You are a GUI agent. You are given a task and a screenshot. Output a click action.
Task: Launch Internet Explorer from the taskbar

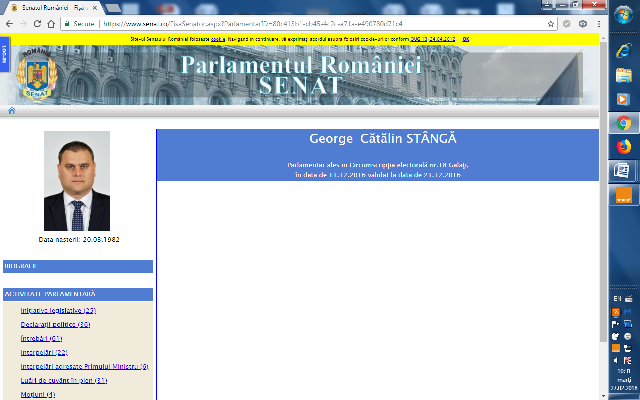(x=624, y=51)
